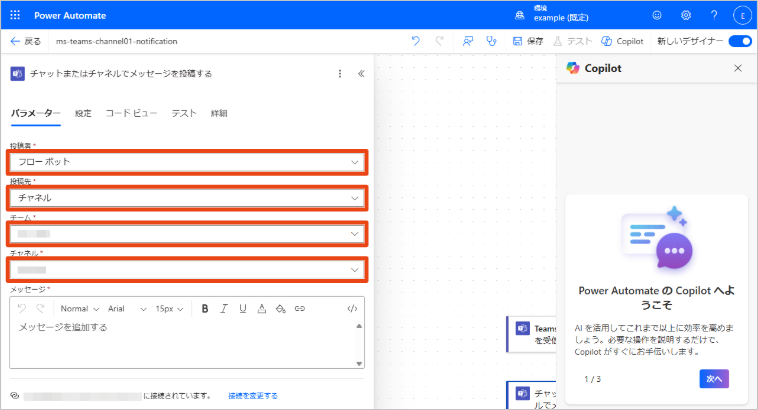The image size is (758, 410).
Task: Go back with the 戻る arrow
Action: pos(25,41)
